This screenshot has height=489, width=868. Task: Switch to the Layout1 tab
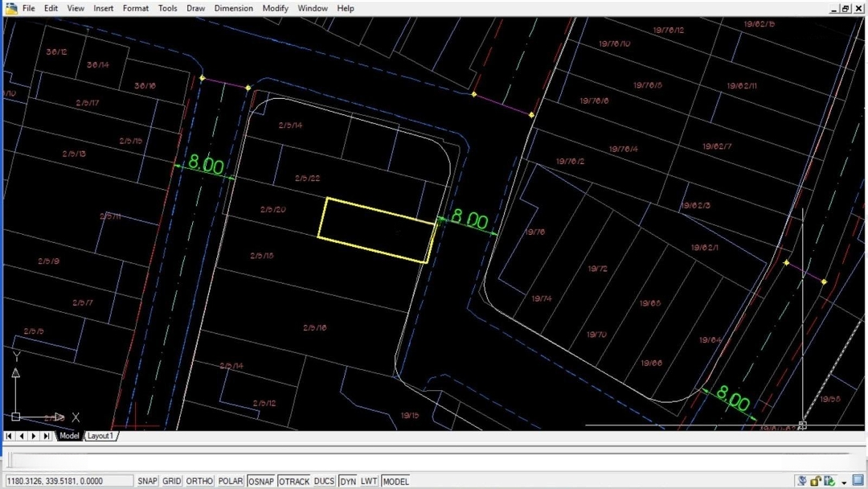pyautogui.click(x=100, y=436)
